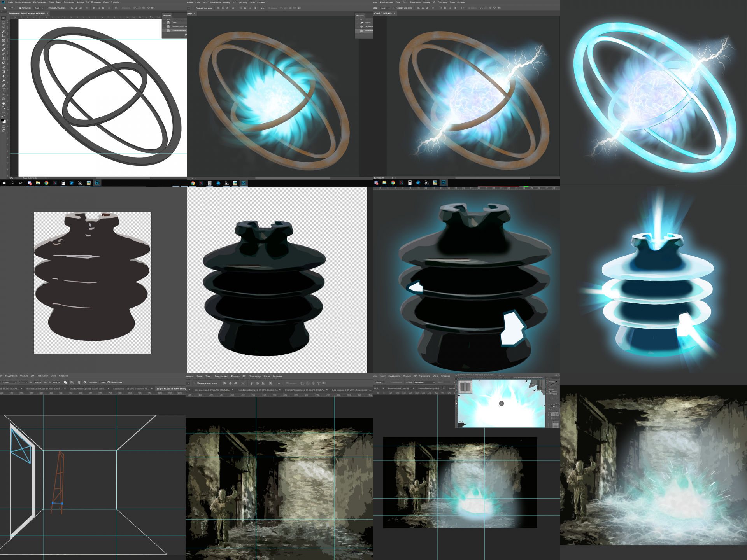
Task: Open the 'Слой' auto-select dropdown in the top-left window
Action: (39, 8)
